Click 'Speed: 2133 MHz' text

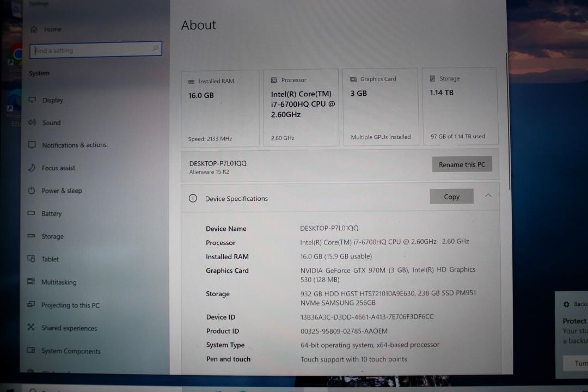coord(210,139)
